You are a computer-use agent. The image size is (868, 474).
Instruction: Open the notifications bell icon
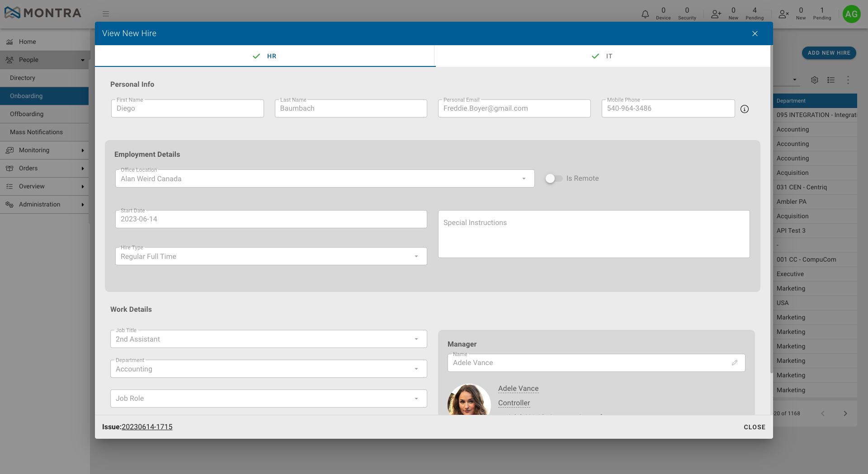coord(645,14)
